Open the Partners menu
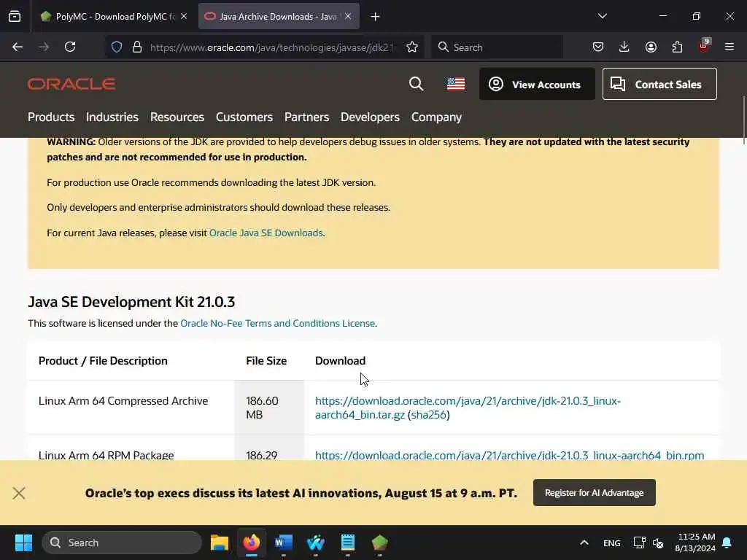747x560 pixels. 307,117
